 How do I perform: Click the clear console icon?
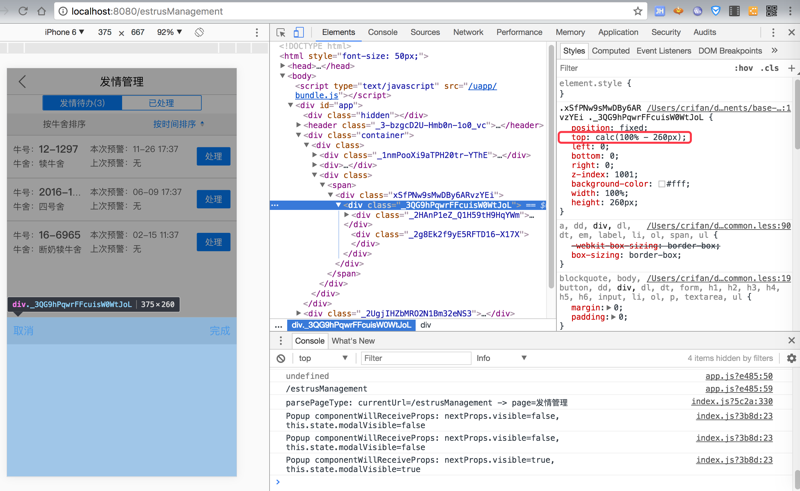click(281, 358)
